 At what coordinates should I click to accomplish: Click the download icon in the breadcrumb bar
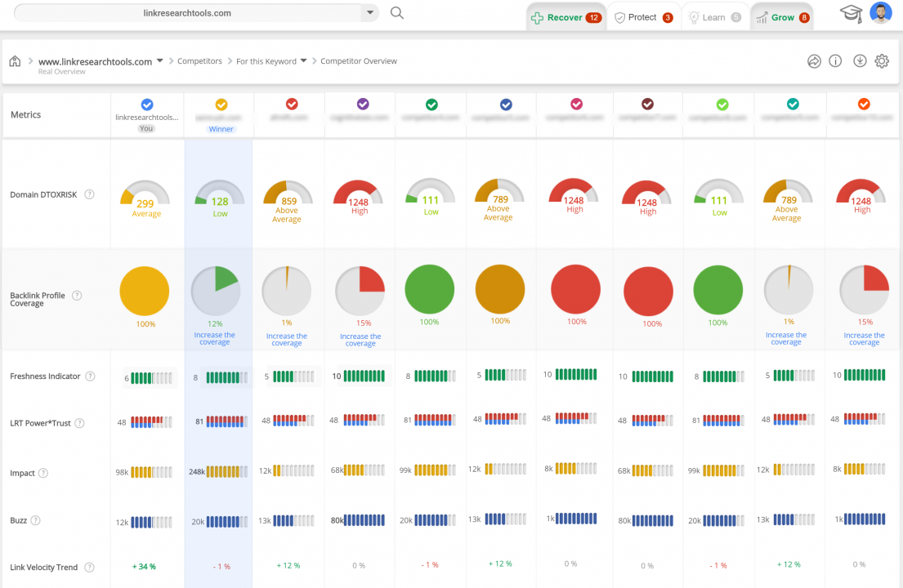point(860,61)
